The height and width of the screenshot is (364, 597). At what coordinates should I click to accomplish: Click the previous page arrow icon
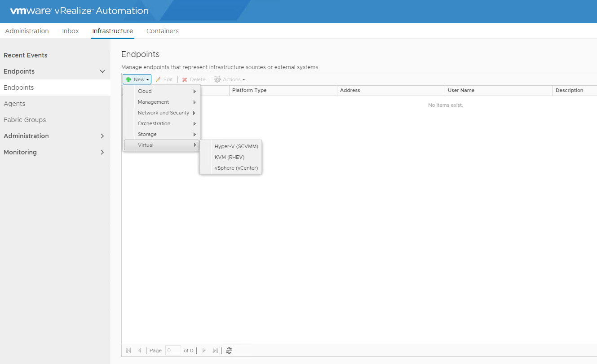coord(140,351)
